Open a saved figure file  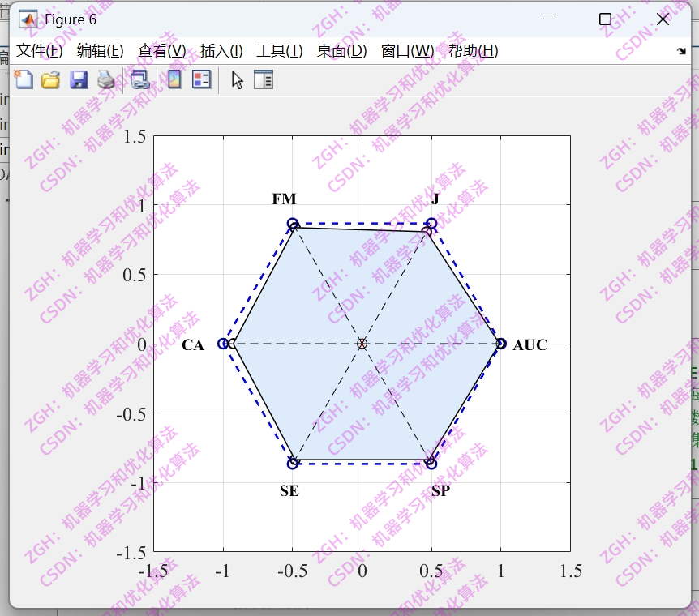pos(50,79)
